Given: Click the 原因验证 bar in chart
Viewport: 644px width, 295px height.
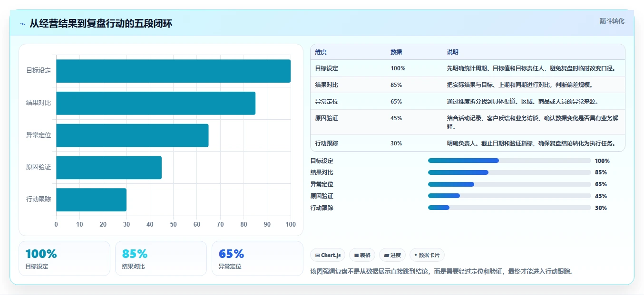Looking at the screenshot, I should coord(109,168).
